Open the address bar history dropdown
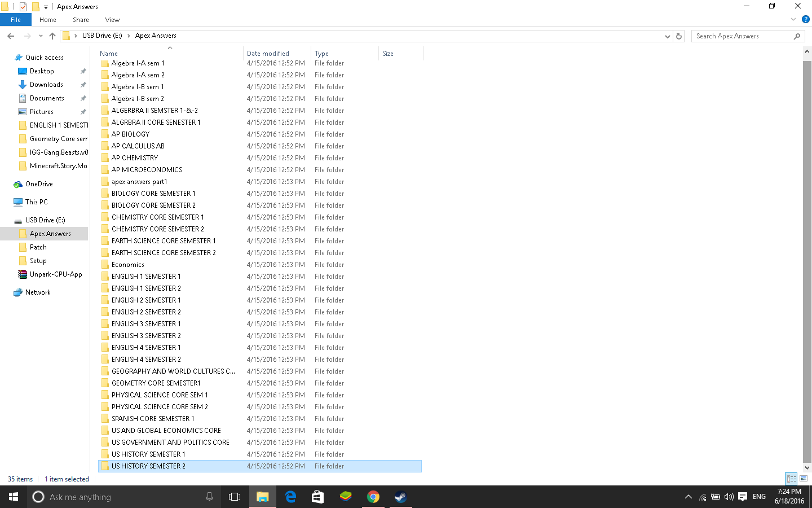Viewport: 812px width, 508px height. [668, 36]
